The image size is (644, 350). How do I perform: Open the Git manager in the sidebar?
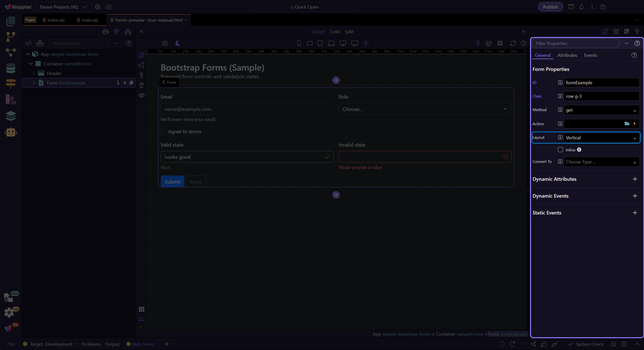point(11,37)
